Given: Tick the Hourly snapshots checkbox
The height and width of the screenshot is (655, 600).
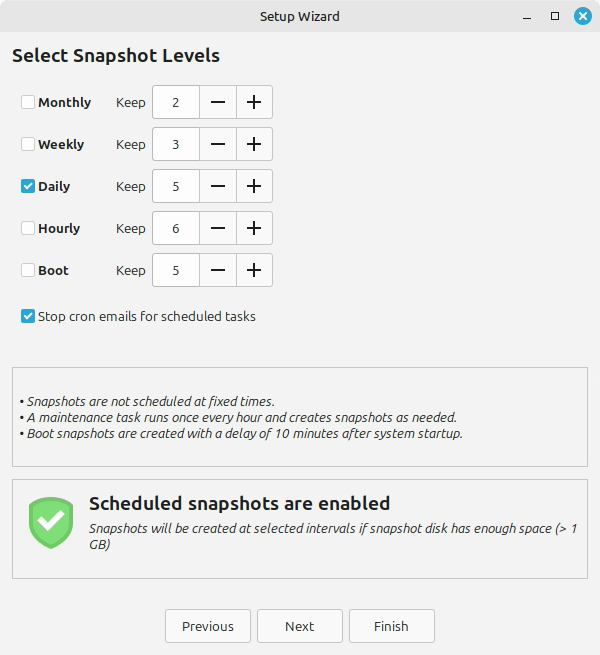Looking at the screenshot, I should point(28,228).
